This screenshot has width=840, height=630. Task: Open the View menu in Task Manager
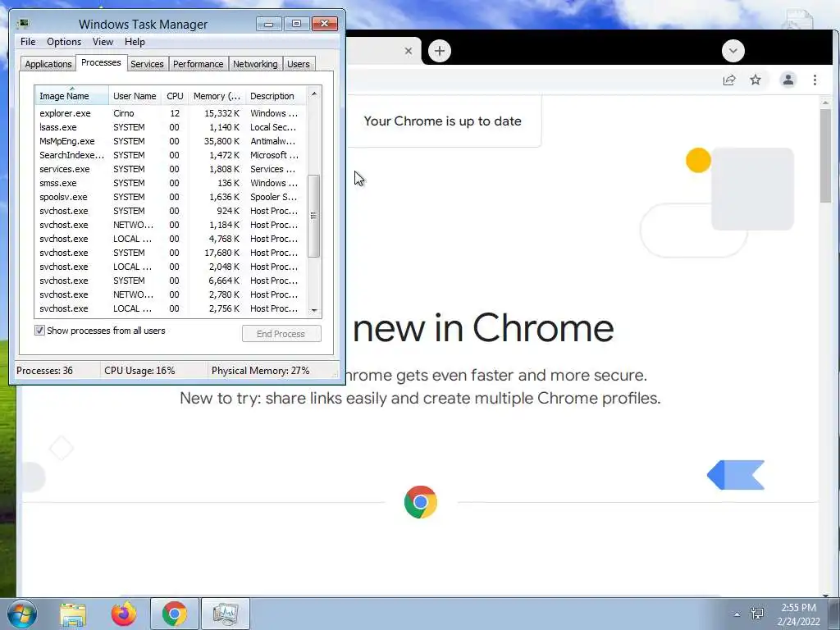click(x=103, y=42)
